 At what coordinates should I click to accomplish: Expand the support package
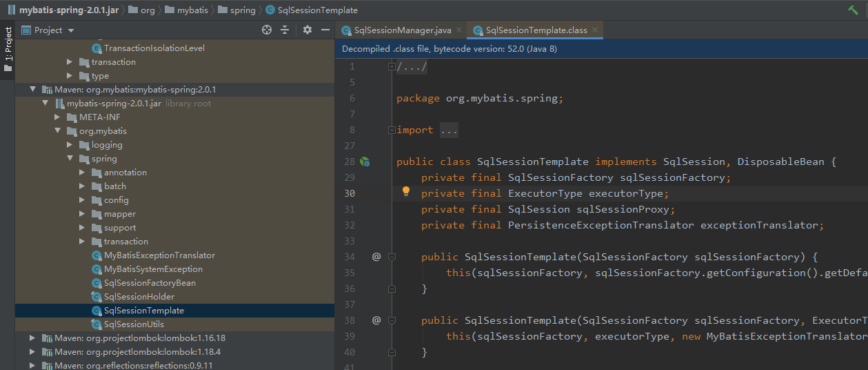[x=82, y=228]
